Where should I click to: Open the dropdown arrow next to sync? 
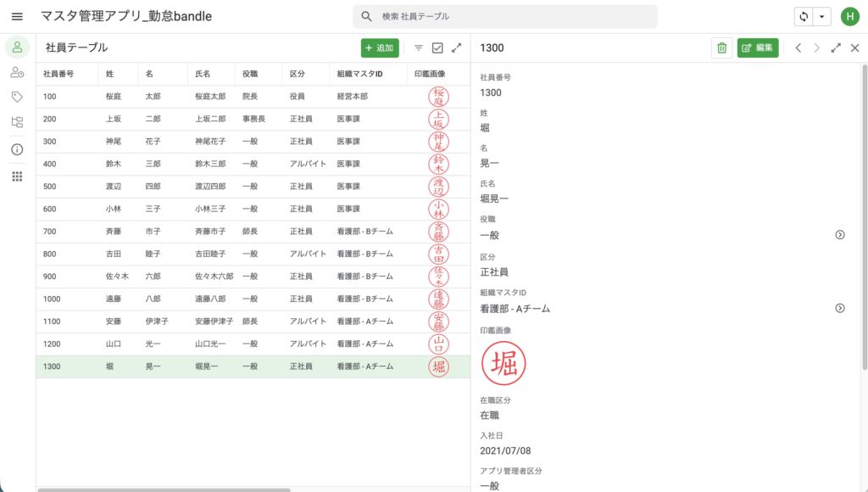pos(822,16)
